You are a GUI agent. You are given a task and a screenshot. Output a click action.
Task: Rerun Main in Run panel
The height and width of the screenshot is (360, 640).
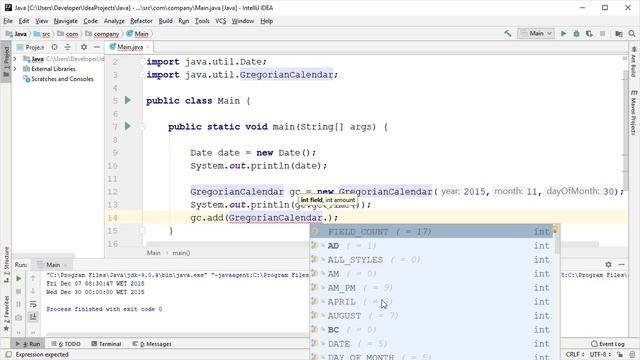(x=18, y=278)
